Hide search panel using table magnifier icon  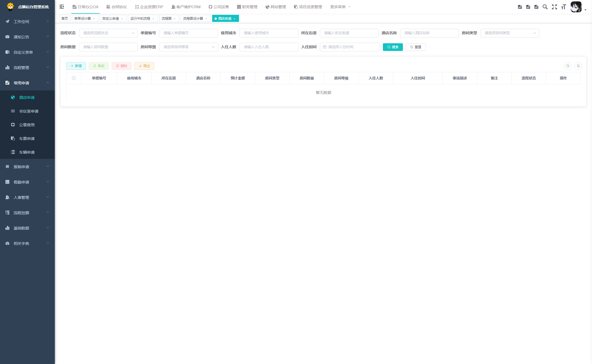point(568,66)
